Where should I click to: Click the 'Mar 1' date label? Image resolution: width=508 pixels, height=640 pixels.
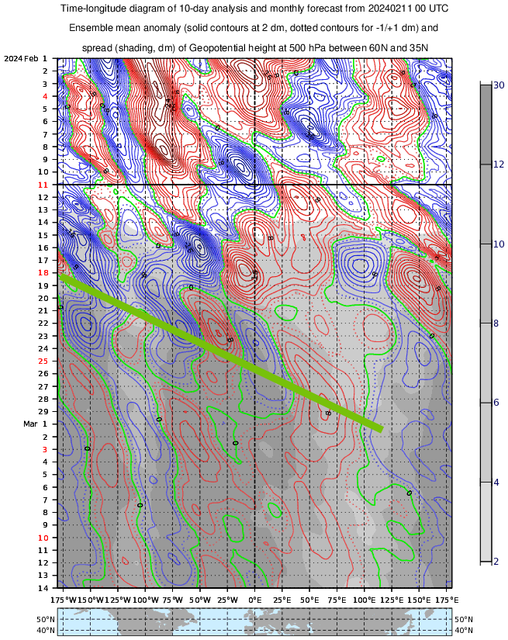pos(35,424)
